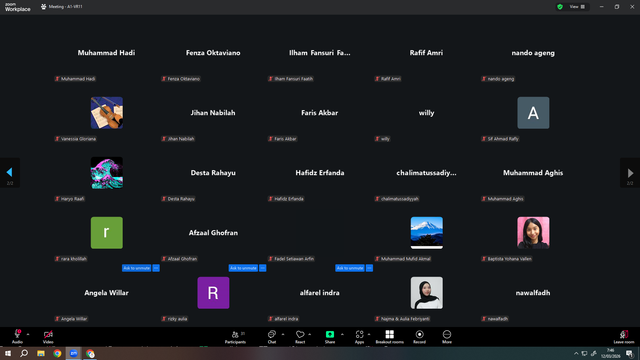The width and height of the screenshot is (640, 360).
Task: Click Ask to unmute under Afzaal Ghofran
Action: coord(243,268)
